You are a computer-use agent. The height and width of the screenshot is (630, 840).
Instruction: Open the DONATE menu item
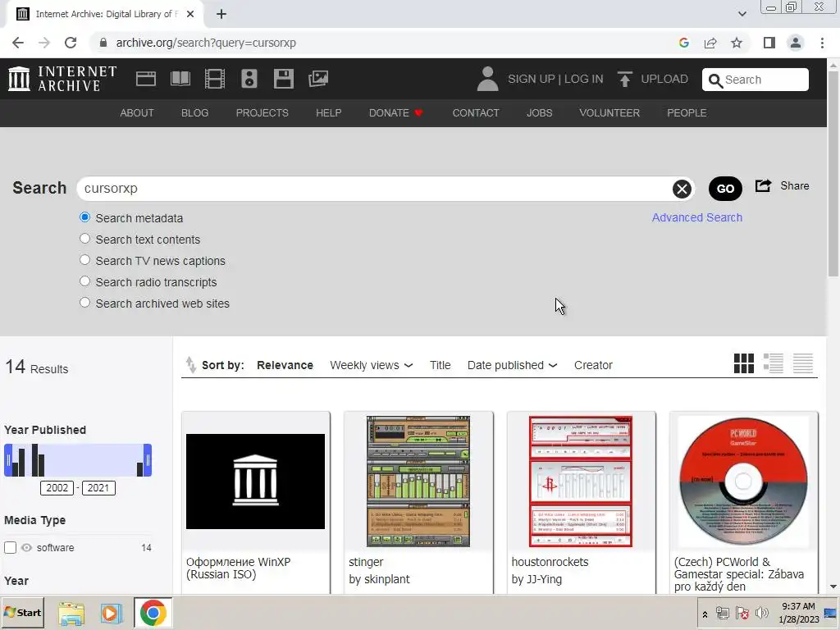(396, 113)
